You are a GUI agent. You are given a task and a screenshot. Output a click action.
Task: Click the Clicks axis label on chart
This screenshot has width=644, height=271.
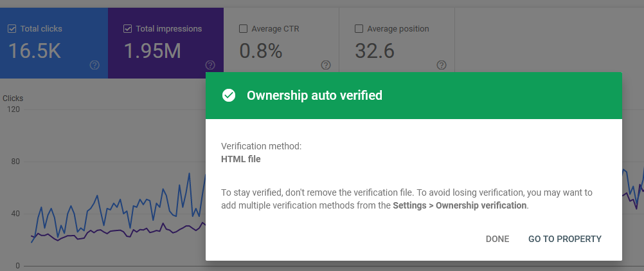click(13, 98)
